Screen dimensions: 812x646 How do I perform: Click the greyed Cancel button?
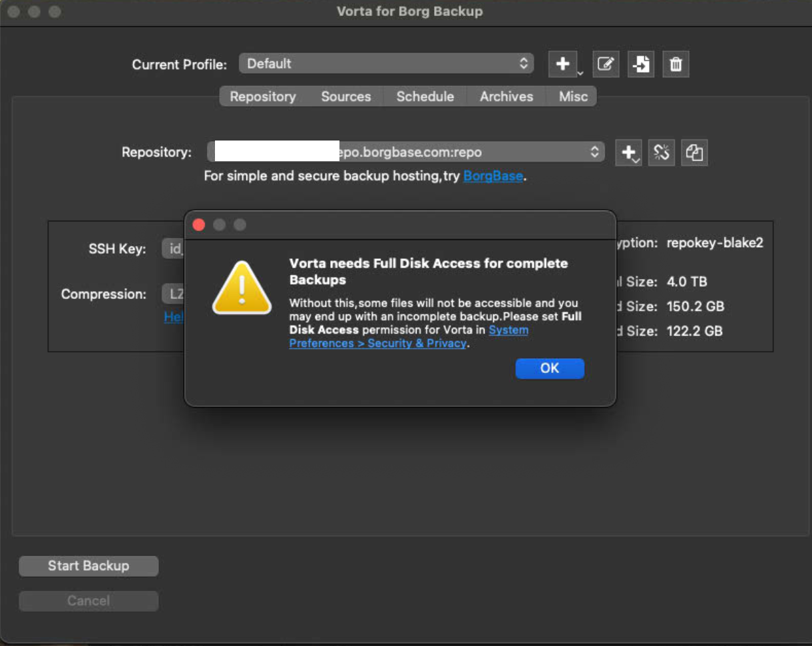tap(89, 601)
